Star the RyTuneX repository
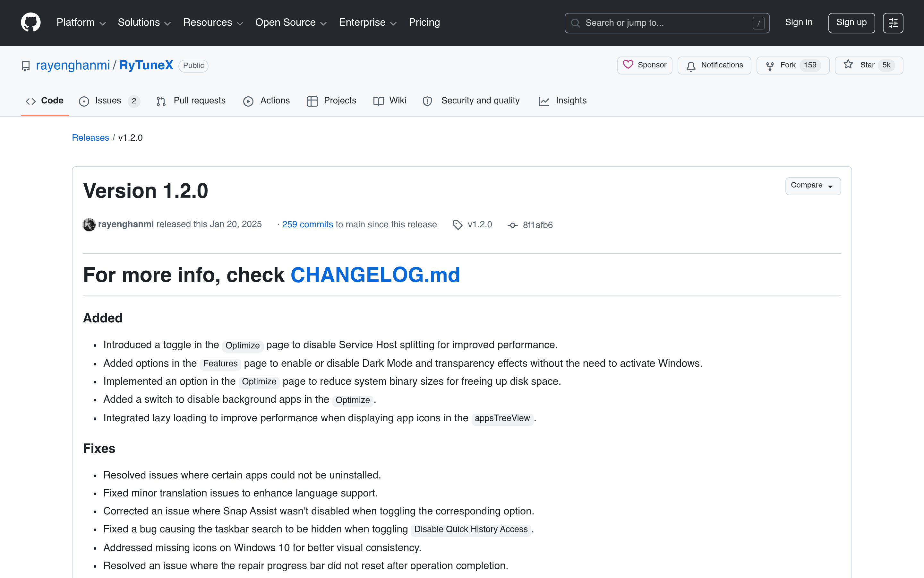The height and width of the screenshot is (578, 924). pyautogui.click(x=868, y=66)
